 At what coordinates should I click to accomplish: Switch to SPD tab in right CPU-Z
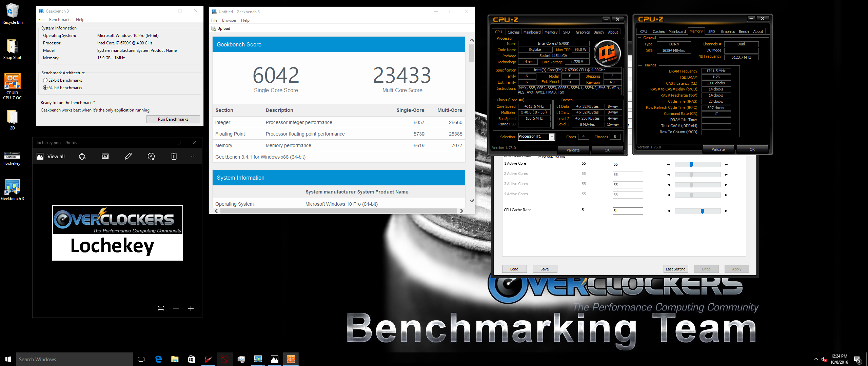pos(711,32)
